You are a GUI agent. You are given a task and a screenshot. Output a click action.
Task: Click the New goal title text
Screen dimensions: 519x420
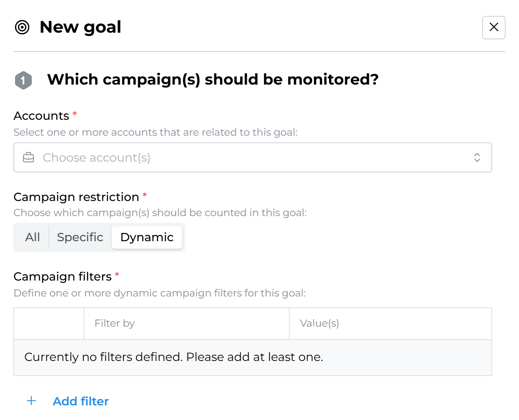point(80,27)
